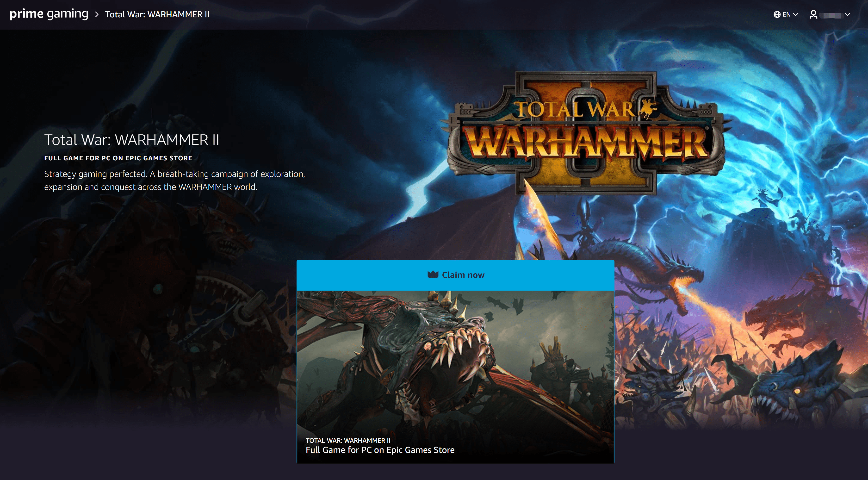Click the FULL GAME FOR PC ON EPIC GAMES STORE subheading
This screenshot has height=480, width=868.
pos(118,158)
